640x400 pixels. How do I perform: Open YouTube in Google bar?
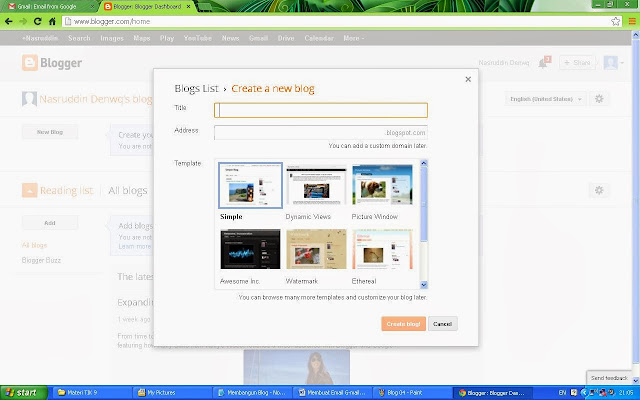(198, 38)
